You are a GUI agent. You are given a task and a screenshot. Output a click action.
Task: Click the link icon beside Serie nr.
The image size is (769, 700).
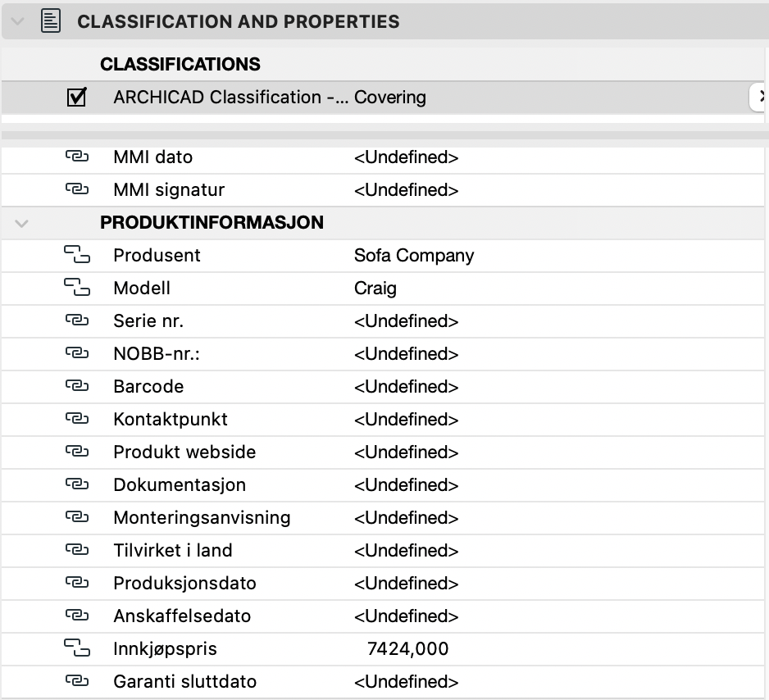tap(76, 320)
